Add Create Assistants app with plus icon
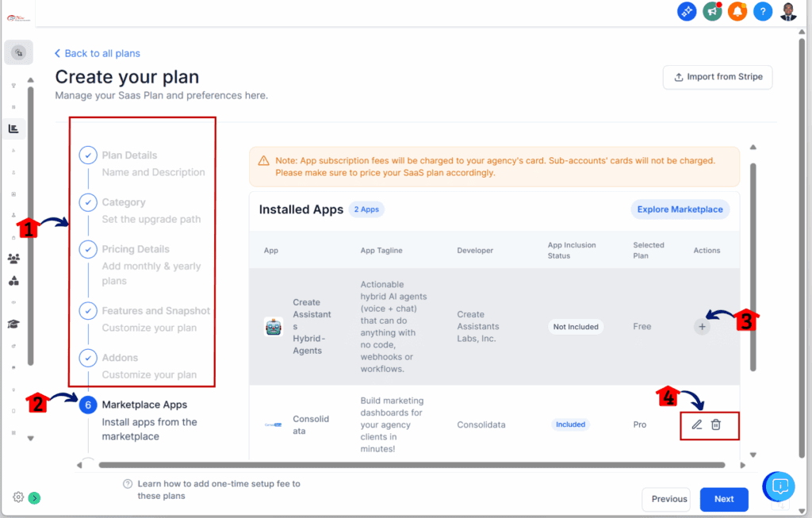 pyautogui.click(x=702, y=327)
